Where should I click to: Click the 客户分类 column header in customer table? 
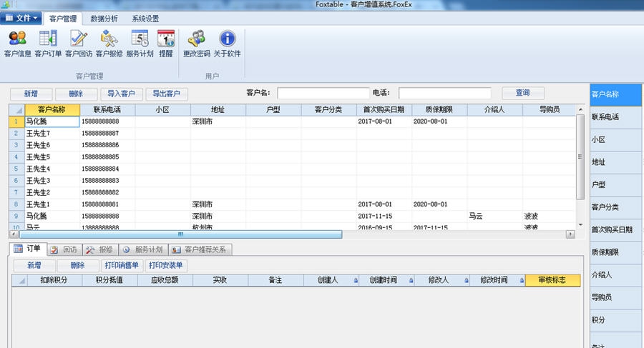328,109
